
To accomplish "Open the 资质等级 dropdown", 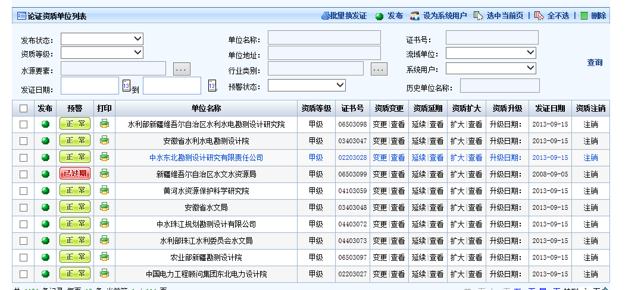I will pyautogui.click(x=102, y=52).
